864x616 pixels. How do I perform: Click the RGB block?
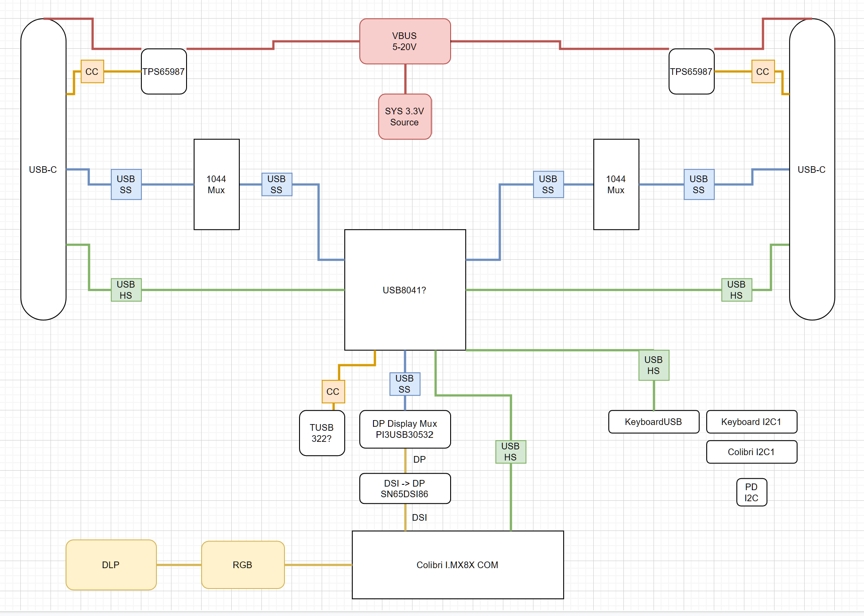pyautogui.click(x=243, y=565)
